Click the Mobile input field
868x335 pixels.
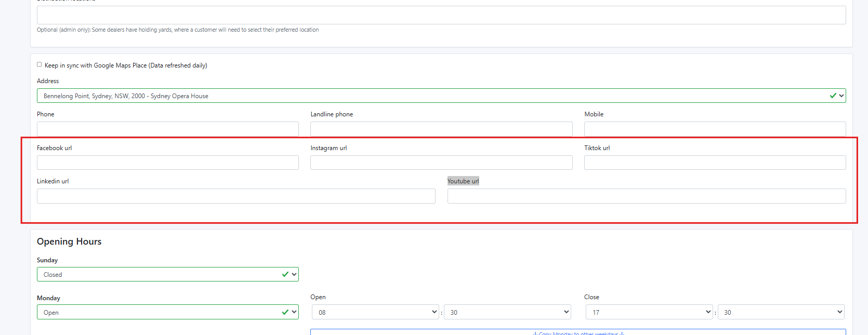[x=715, y=129]
